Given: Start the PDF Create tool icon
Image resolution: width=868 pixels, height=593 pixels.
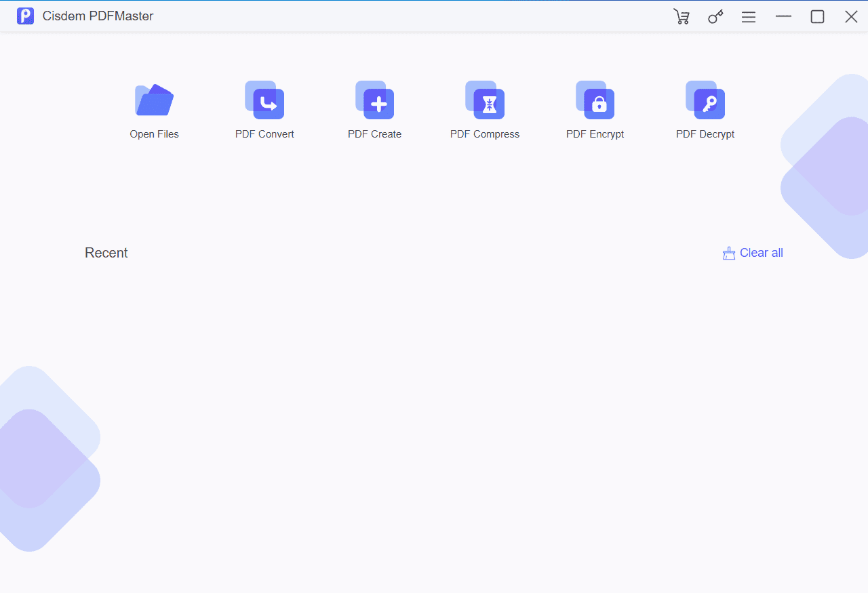Looking at the screenshot, I should point(374,100).
